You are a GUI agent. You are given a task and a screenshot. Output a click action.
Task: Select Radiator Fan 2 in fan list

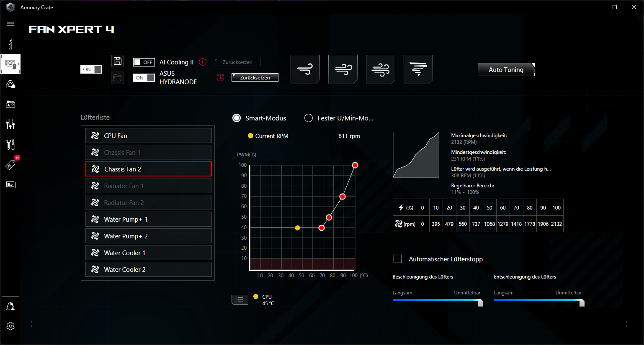coord(149,202)
